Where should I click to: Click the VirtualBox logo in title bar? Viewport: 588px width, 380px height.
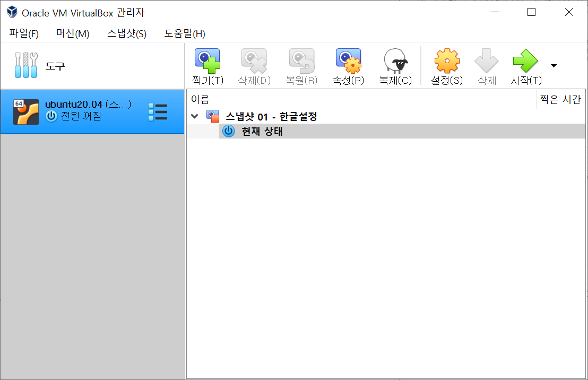(12, 12)
